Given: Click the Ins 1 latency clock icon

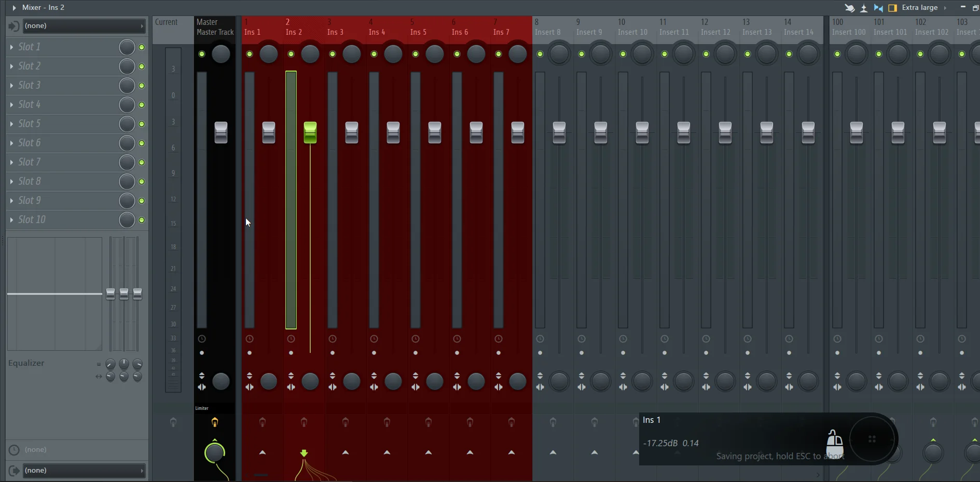Looking at the screenshot, I should point(250,339).
